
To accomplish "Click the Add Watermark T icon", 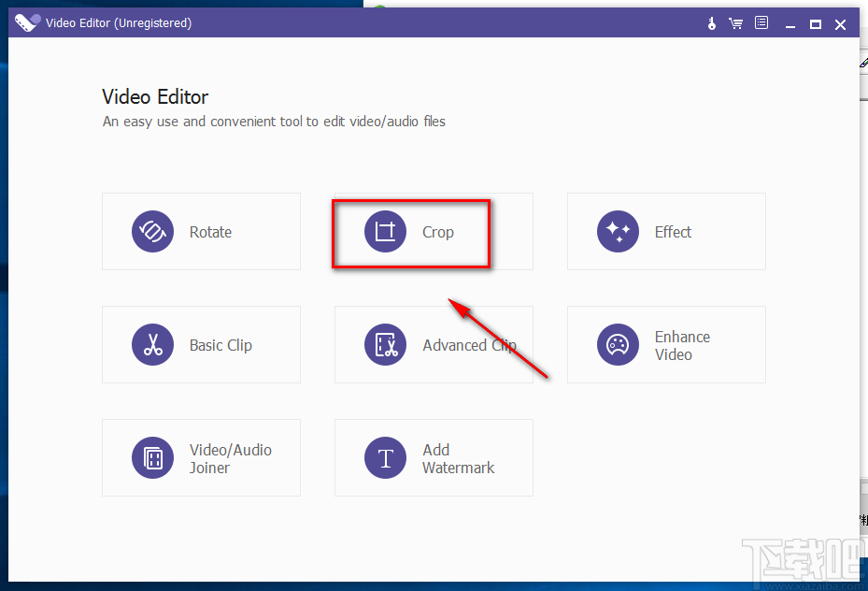I will click(385, 458).
